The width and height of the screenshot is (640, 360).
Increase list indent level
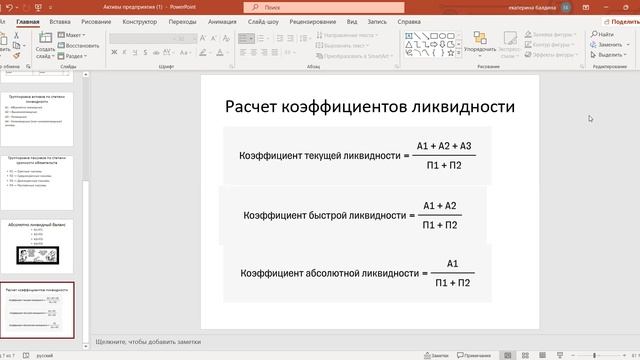[290, 38]
